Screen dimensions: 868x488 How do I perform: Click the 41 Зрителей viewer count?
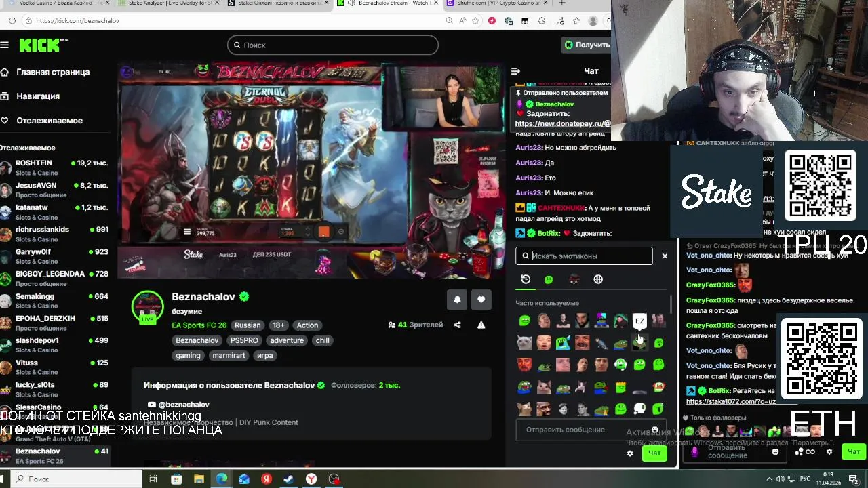click(415, 325)
